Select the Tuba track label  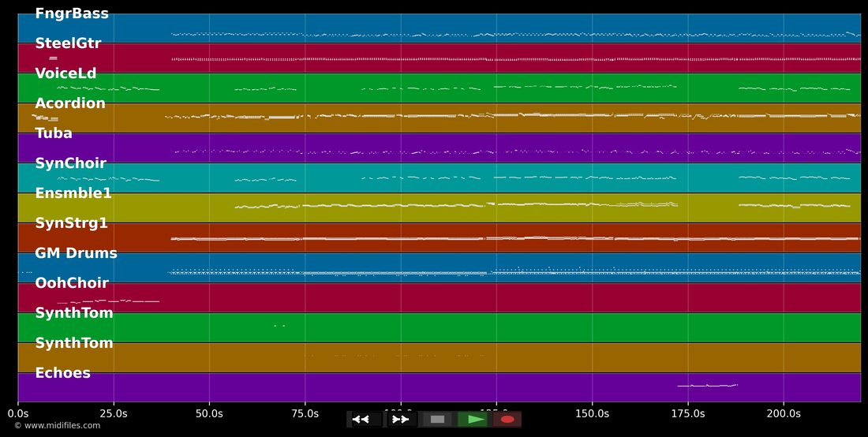pos(54,133)
